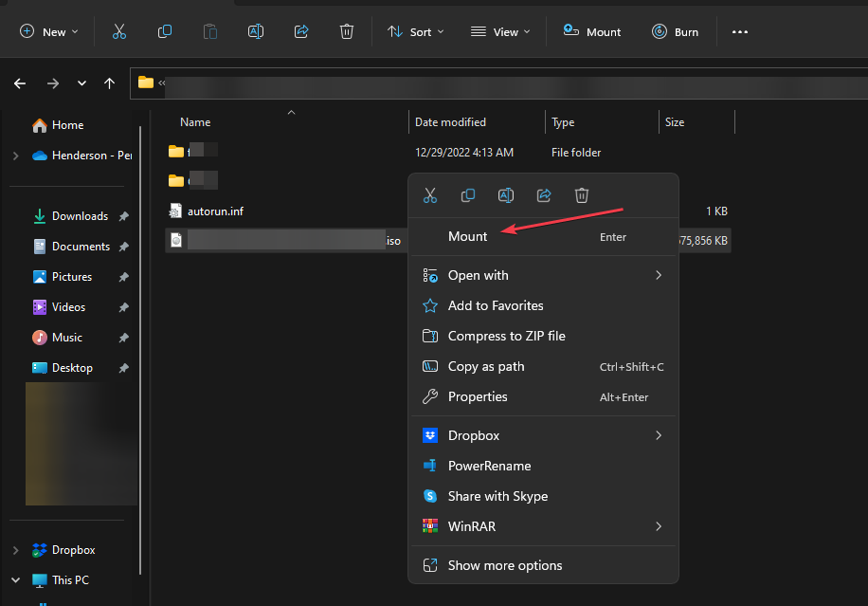This screenshot has height=606, width=868.
Task: Open the Sort dropdown
Action: click(413, 31)
